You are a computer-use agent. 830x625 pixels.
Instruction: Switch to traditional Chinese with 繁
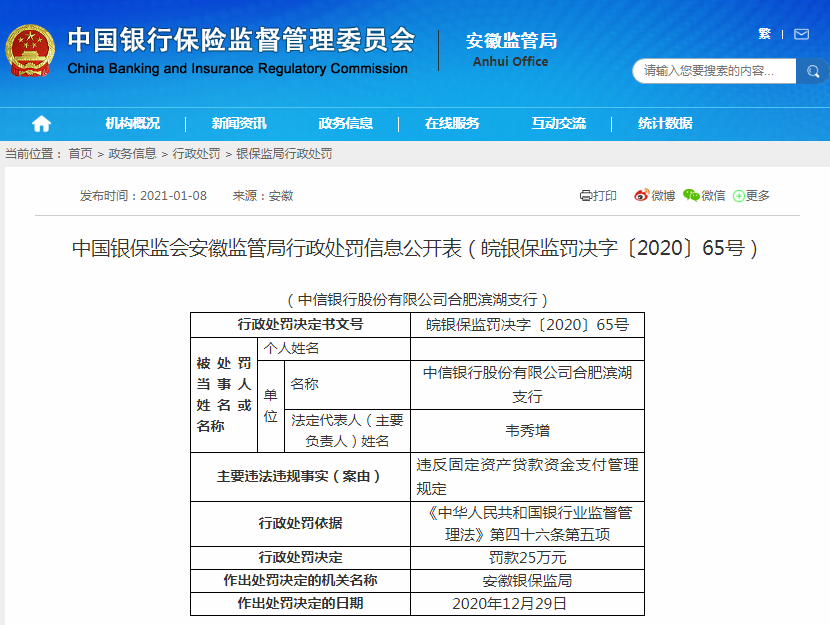click(764, 34)
